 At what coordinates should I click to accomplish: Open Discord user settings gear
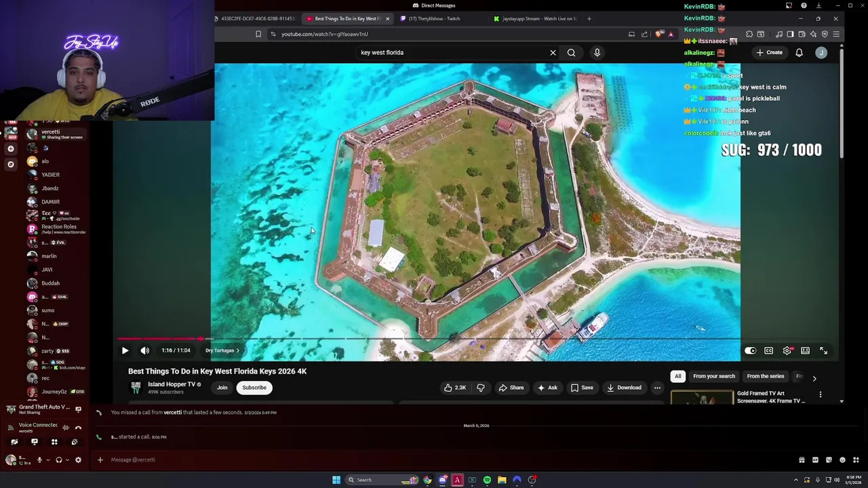(78, 460)
